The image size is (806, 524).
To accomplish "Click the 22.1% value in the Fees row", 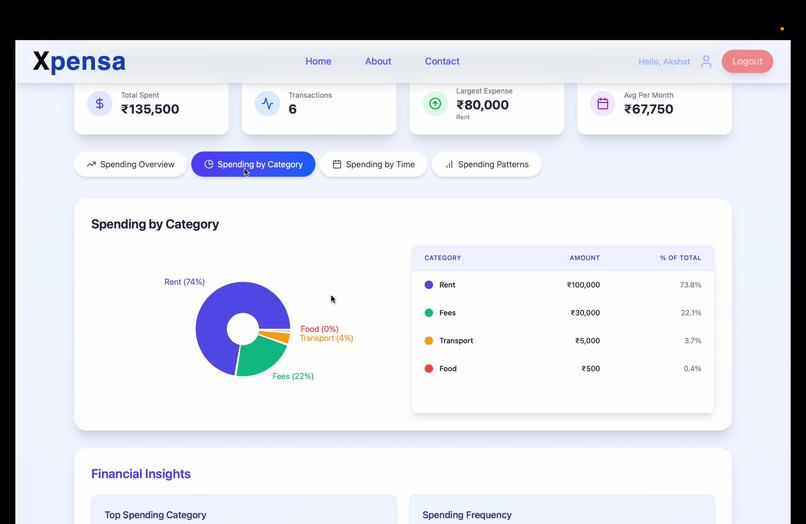I will pos(691,313).
